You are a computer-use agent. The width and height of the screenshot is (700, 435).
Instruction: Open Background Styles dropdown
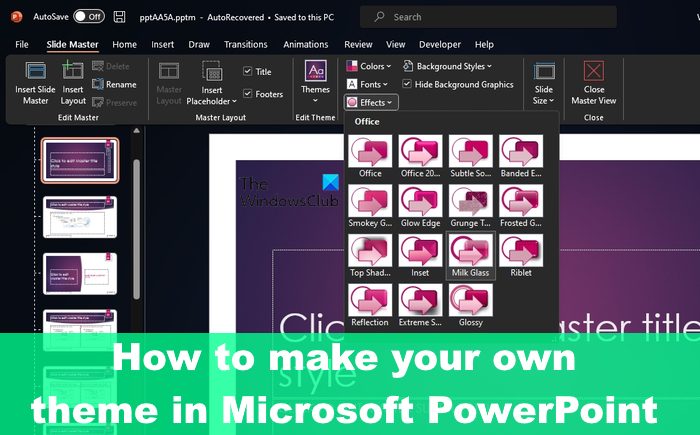(447, 66)
